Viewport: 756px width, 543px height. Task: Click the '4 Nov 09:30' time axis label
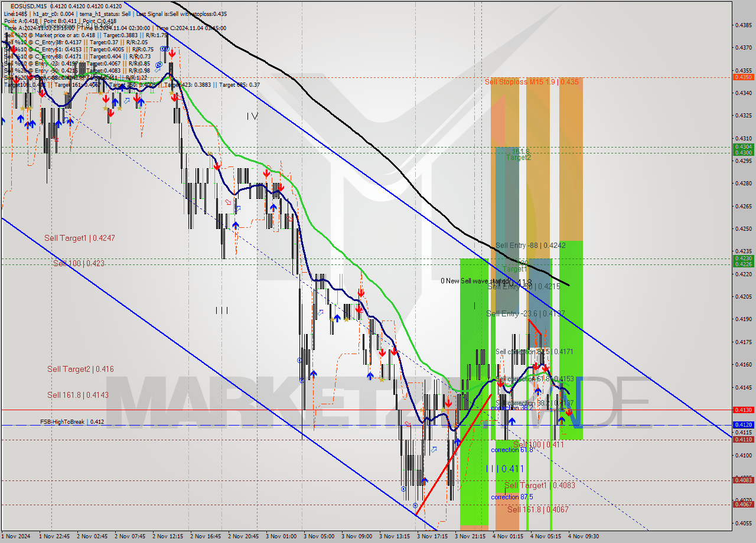point(583,537)
